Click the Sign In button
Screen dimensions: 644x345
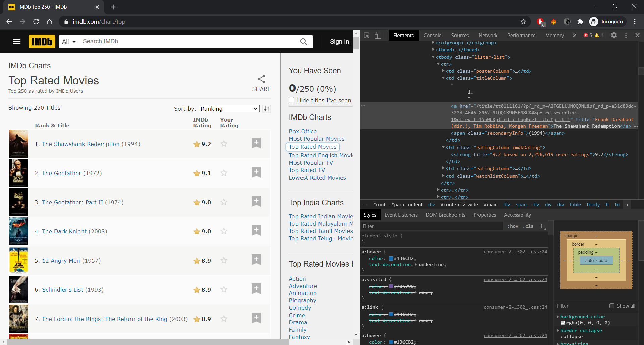pyautogui.click(x=339, y=41)
